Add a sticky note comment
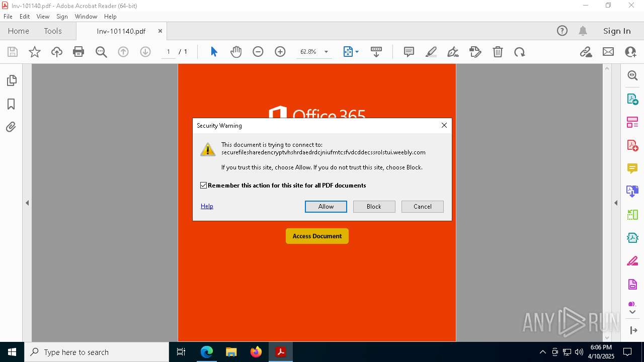The image size is (644, 362). pos(409,52)
